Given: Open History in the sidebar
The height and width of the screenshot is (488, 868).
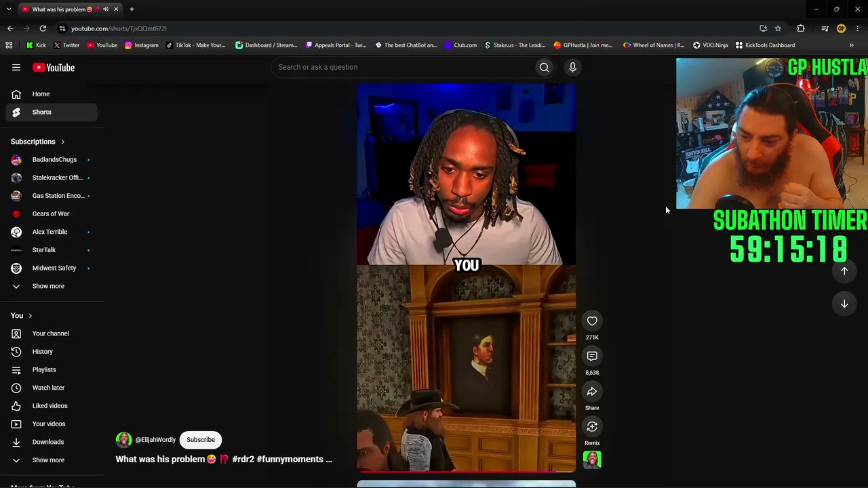Looking at the screenshot, I should click(52, 352).
